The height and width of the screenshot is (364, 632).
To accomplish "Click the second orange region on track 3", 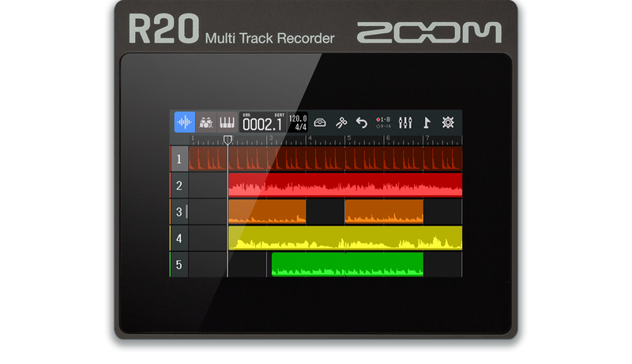I will click(x=383, y=212).
